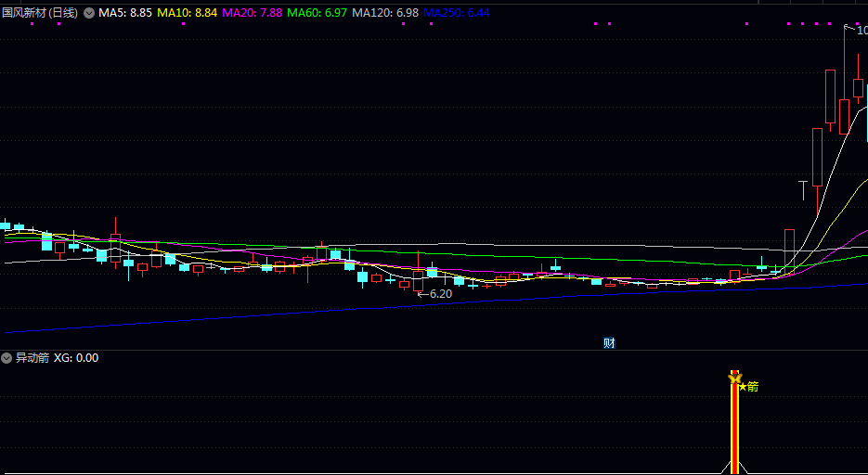Expand the main chart indicator dropdown arrow
The height and width of the screenshot is (475, 868).
point(89,13)
